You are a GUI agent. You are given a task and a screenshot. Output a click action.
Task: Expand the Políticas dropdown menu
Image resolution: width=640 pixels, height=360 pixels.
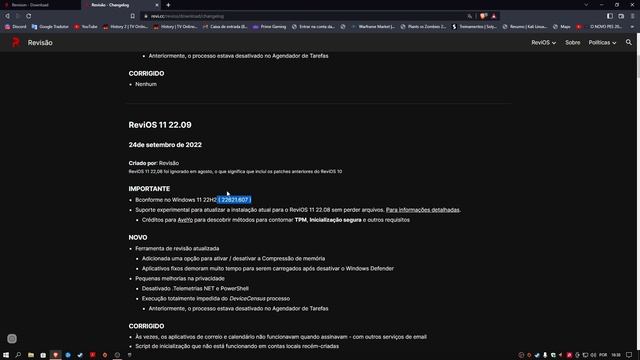(x=602, y=42)
